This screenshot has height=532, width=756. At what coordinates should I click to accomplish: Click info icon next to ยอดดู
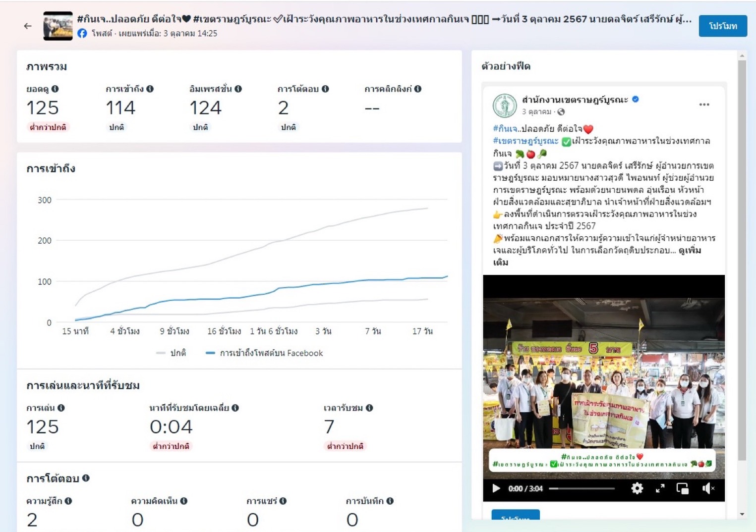click(55, 89)
